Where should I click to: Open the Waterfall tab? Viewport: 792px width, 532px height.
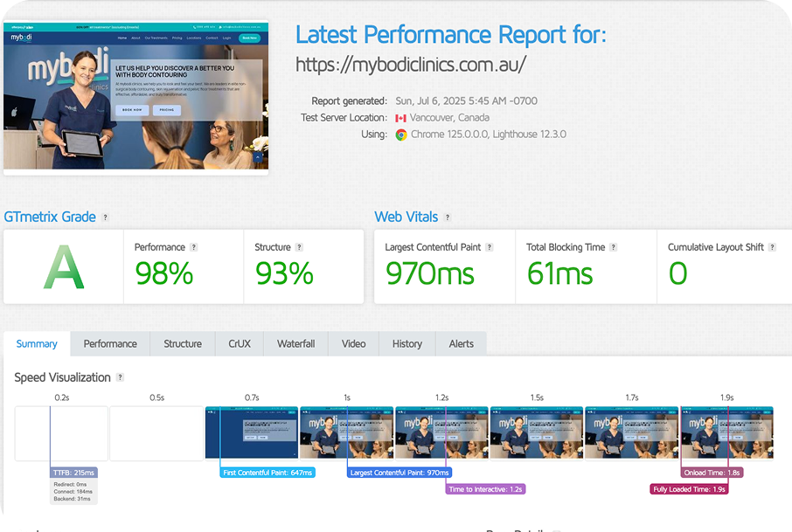coord(296,343)
